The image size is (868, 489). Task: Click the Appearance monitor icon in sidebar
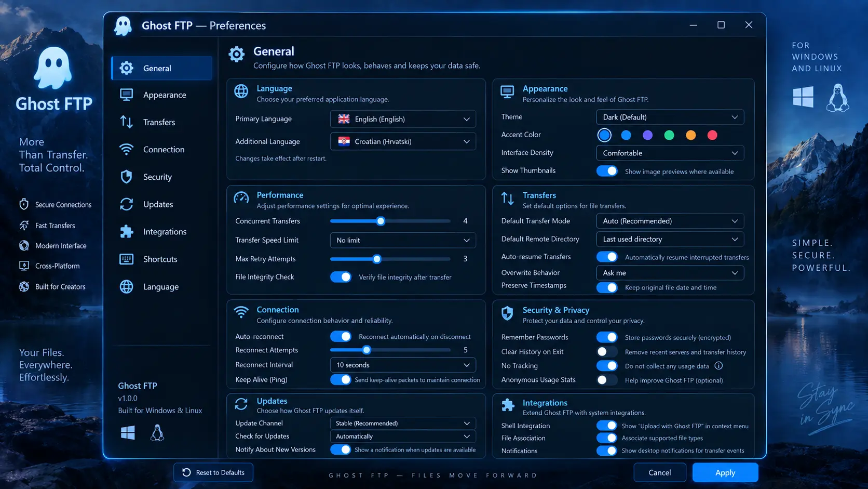(x=126, y=95)
